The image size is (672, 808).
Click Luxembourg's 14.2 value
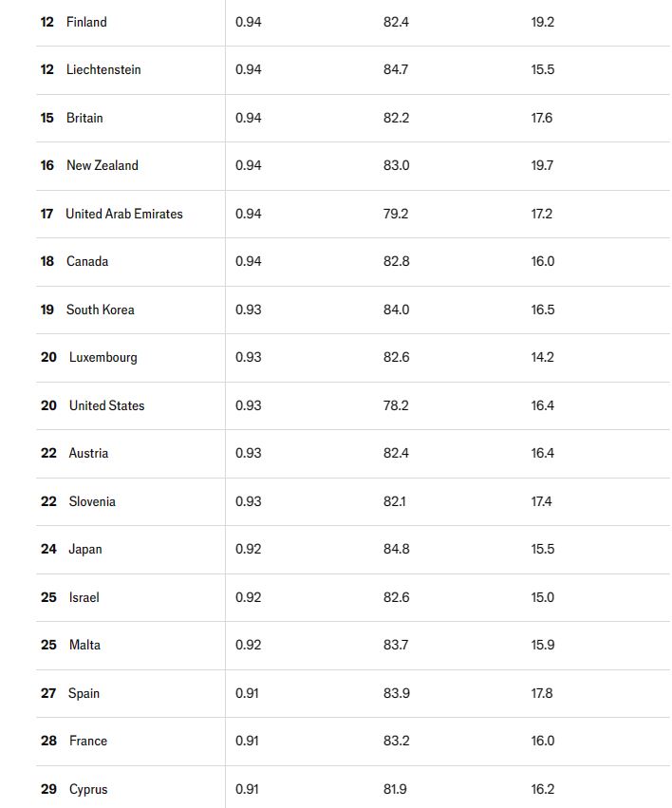coord(542,357)
